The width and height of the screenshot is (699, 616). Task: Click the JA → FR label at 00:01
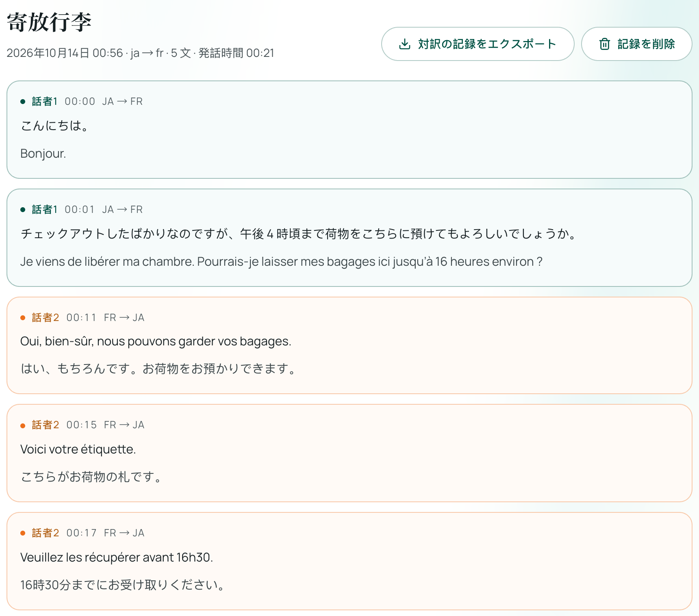point(122,210)
